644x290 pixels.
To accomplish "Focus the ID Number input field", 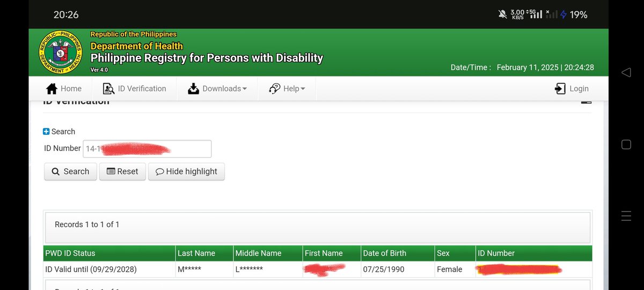I will tap(147, 149).
